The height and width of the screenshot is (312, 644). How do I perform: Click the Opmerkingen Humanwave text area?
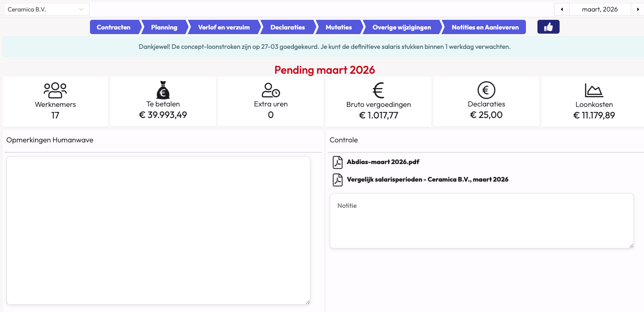pyautogui.click(x=158, y=230)
